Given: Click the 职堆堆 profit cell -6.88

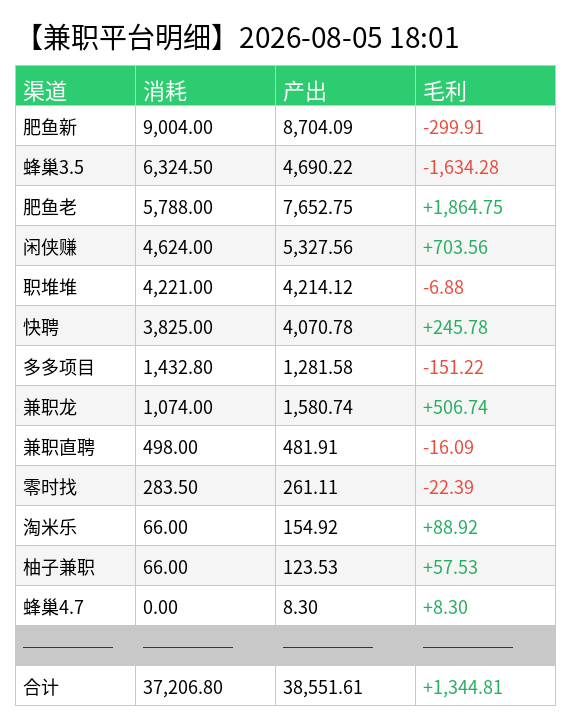Looking at the screenshot, I should pos(443,287).
